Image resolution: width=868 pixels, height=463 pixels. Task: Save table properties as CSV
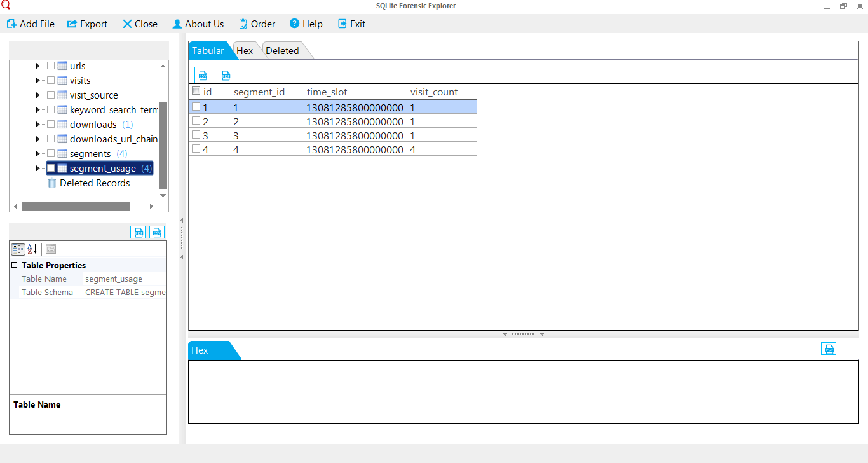pyautogui.click(x=157, y=232)
